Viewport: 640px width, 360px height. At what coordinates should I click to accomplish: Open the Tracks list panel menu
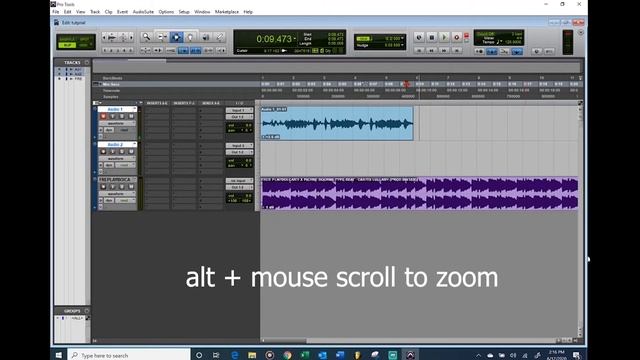click(x=87, y=62)
